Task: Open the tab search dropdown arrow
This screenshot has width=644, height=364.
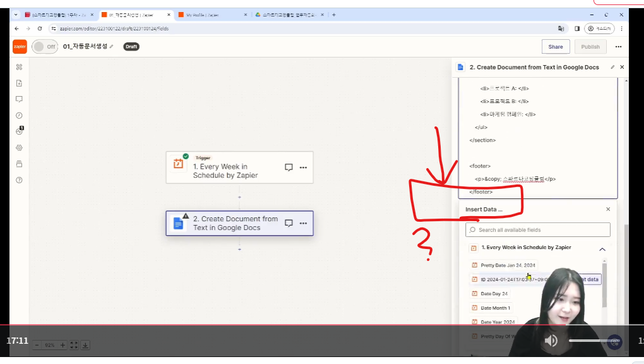Action: pos(16,15)
